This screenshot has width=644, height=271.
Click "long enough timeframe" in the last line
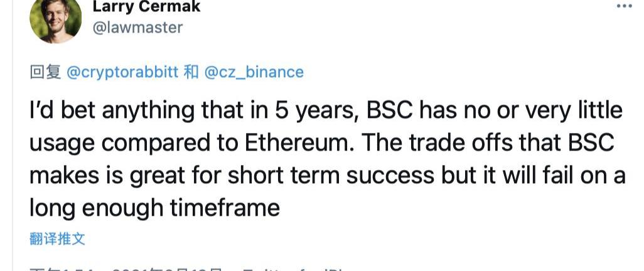pos(154,206)
